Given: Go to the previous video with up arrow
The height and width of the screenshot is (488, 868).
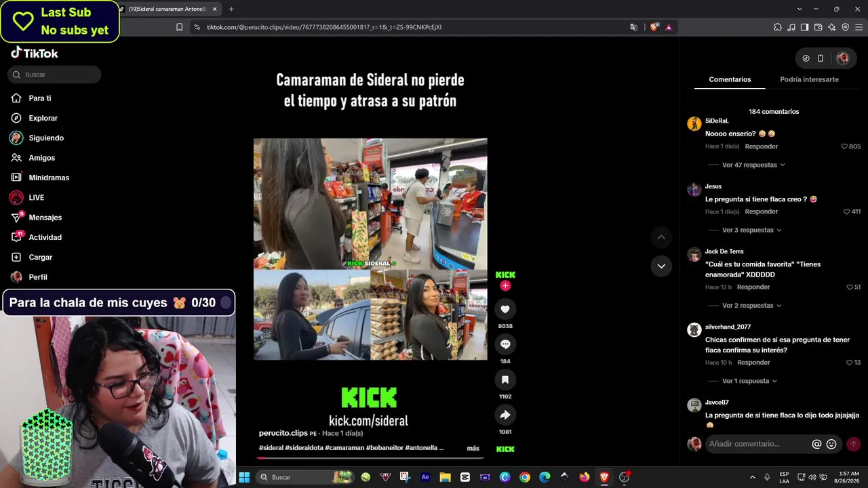Looking at the screenshot, I should point(661,237).
